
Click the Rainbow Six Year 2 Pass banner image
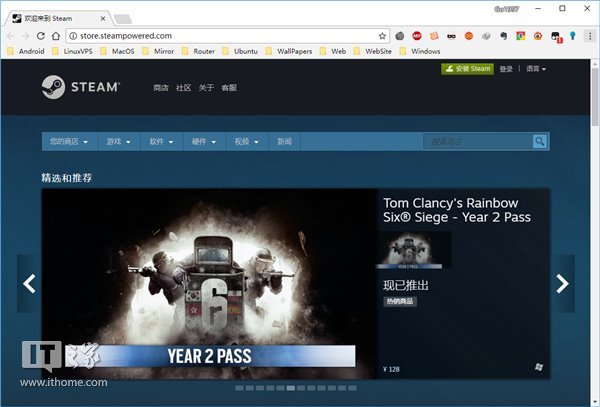click(x=209, y=284)
